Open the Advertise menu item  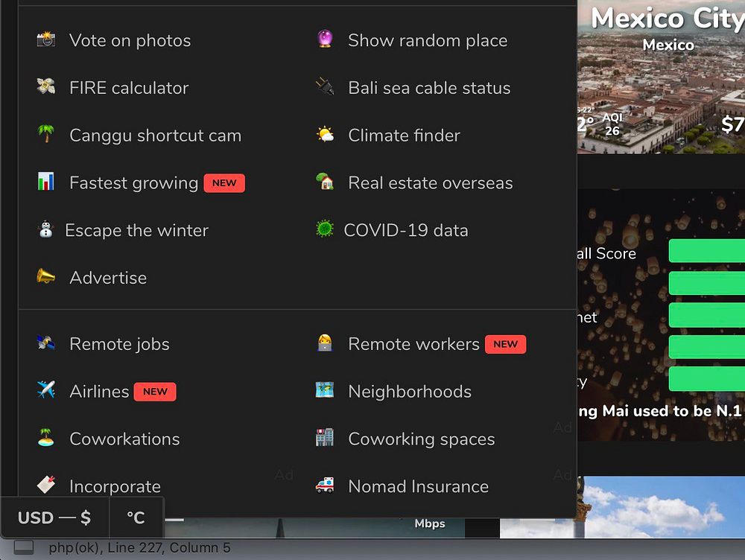(x=108, y=278)
